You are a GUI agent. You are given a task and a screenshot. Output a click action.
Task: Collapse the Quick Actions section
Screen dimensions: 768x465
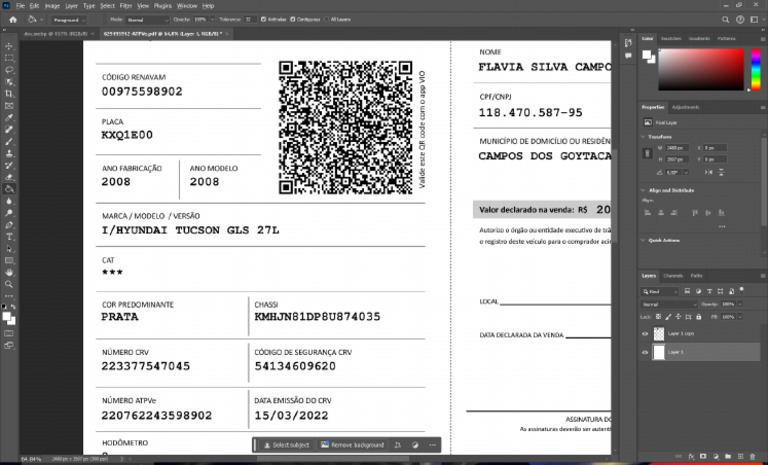click(x=644, y=241)
